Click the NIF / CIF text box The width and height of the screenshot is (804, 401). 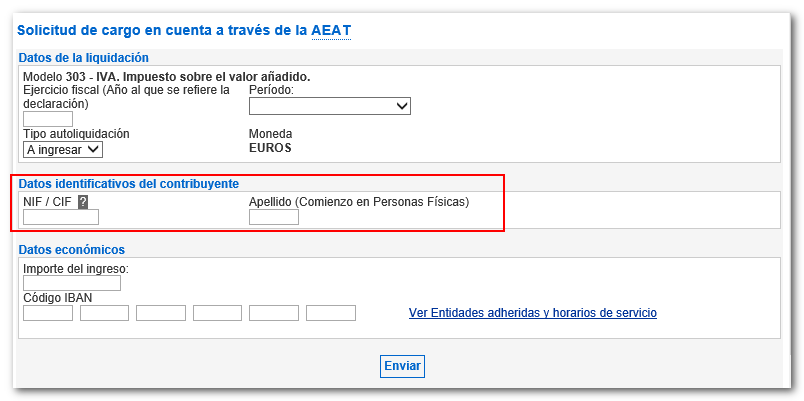(x=61, y=217)
